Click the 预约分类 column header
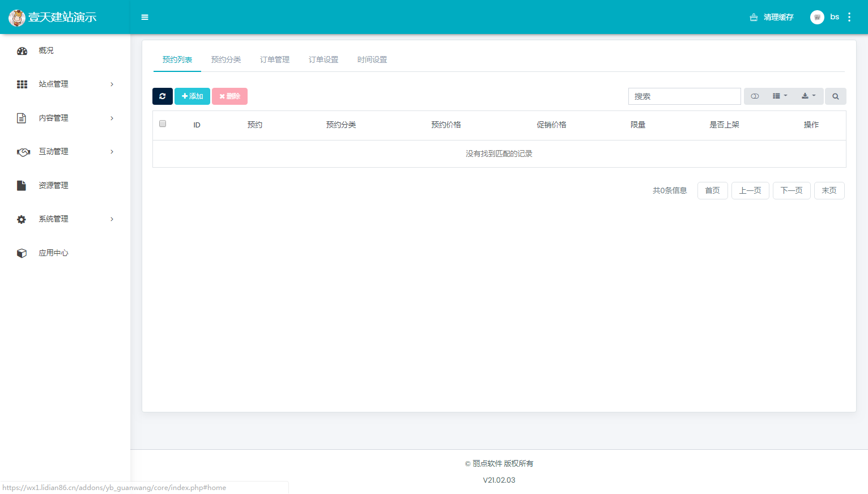The height and width of the screenshot is (494, 868). 341,125
